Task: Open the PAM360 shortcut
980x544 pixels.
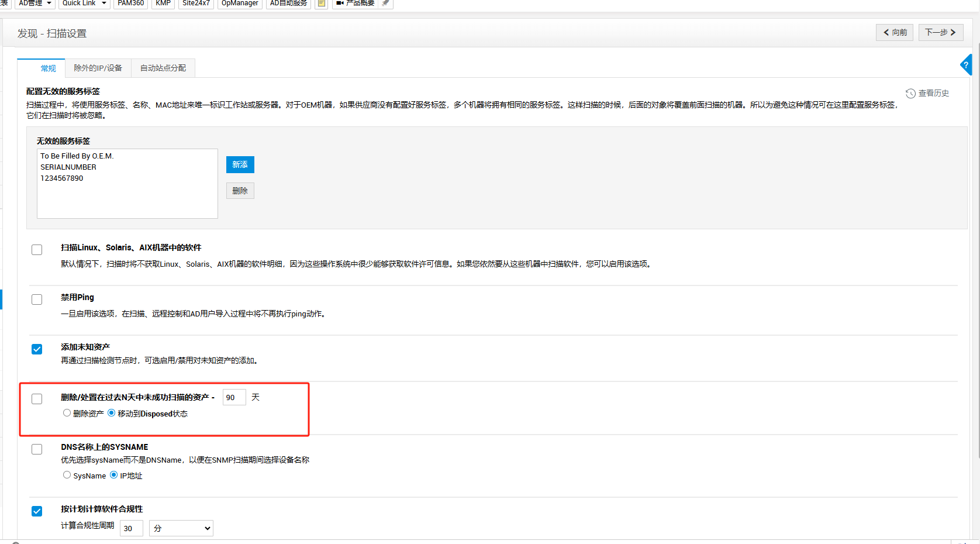Action: [x=130, y=4]
